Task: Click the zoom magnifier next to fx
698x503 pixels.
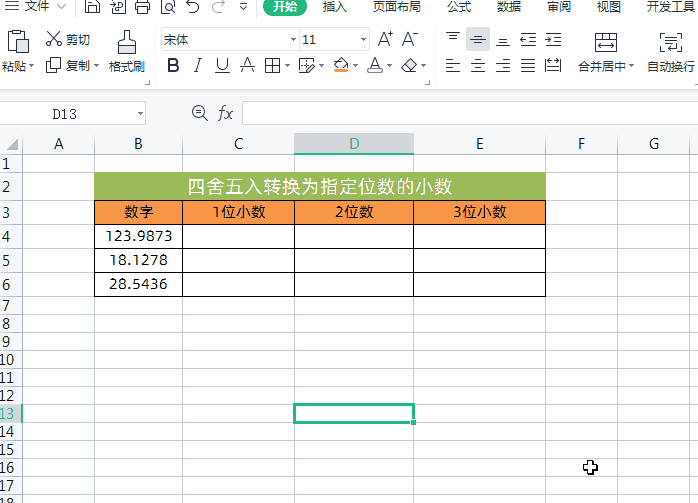Action: (200, 113)
